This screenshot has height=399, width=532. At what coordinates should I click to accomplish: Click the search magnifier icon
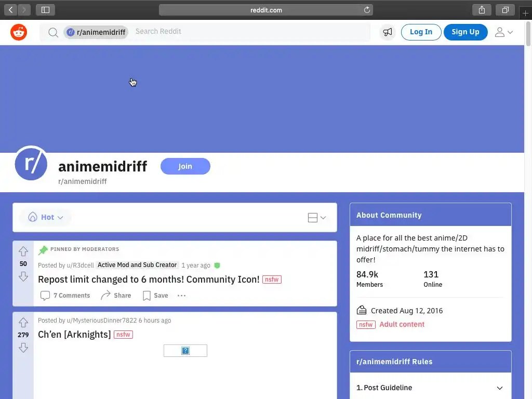[x=54, y=33]
